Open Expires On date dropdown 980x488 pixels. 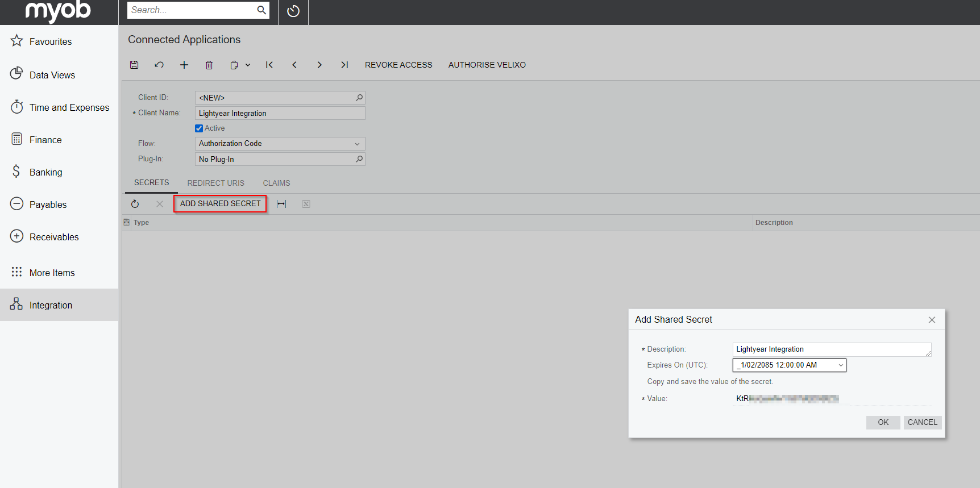tap(840, 365)
